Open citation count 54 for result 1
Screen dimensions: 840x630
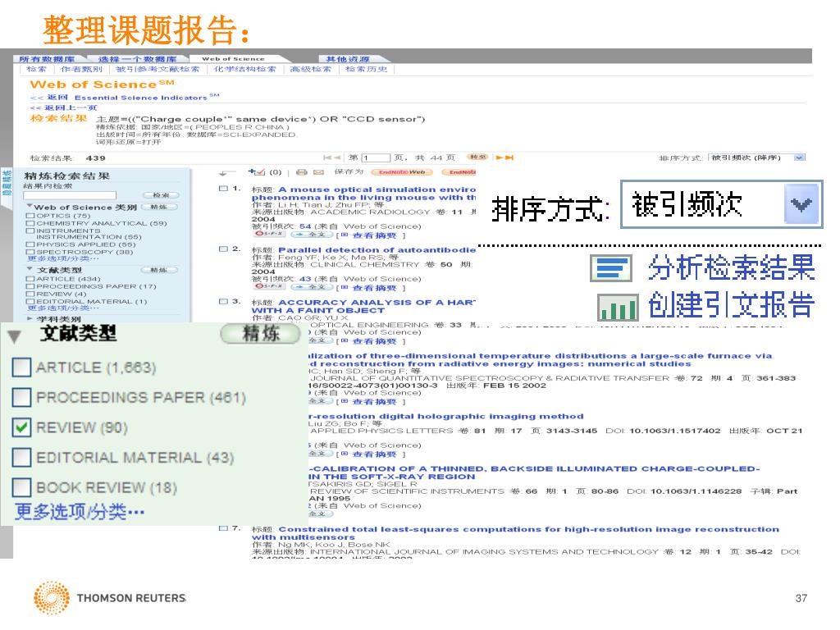(305, 226)
